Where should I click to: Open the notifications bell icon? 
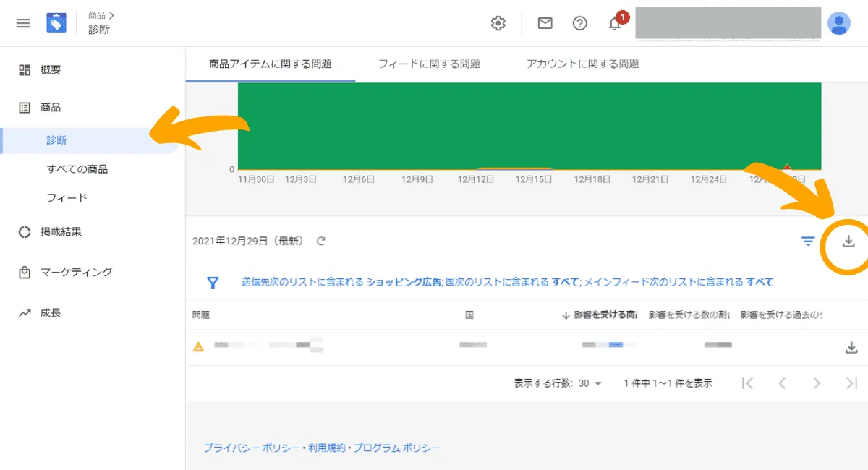pyautogui.click(x=615, y=24)
